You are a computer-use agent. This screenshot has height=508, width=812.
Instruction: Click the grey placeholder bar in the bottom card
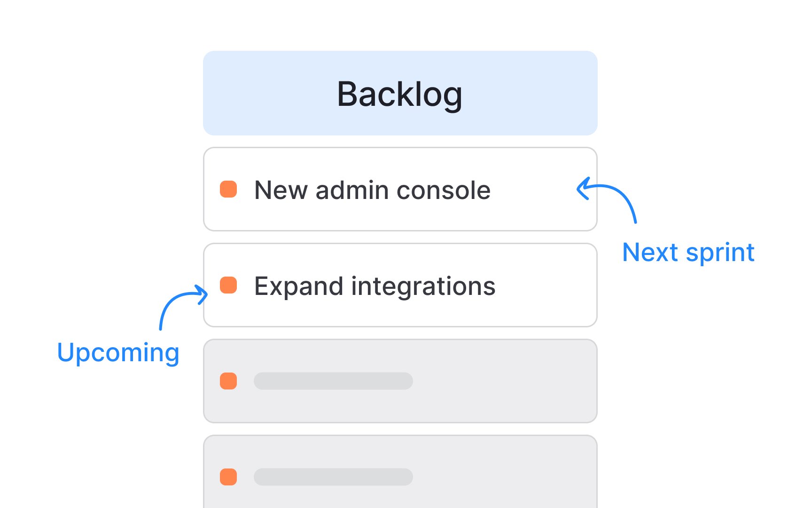click(333, 477)
